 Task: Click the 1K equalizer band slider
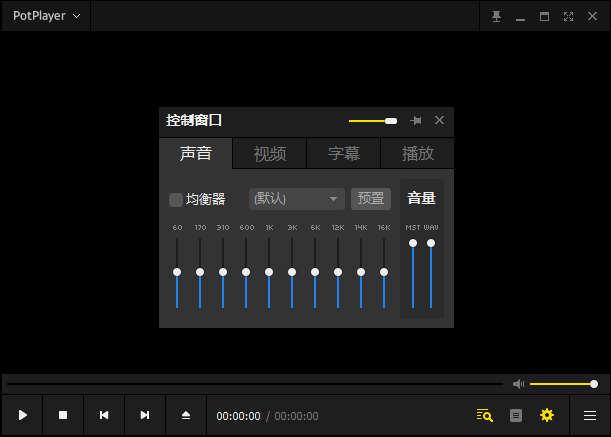tap(269, 273)
